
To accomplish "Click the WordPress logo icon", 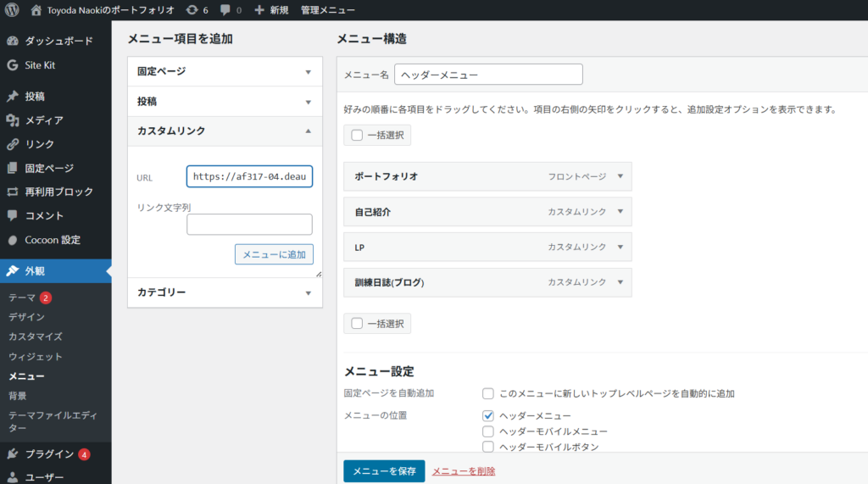I will coord(12,10).
